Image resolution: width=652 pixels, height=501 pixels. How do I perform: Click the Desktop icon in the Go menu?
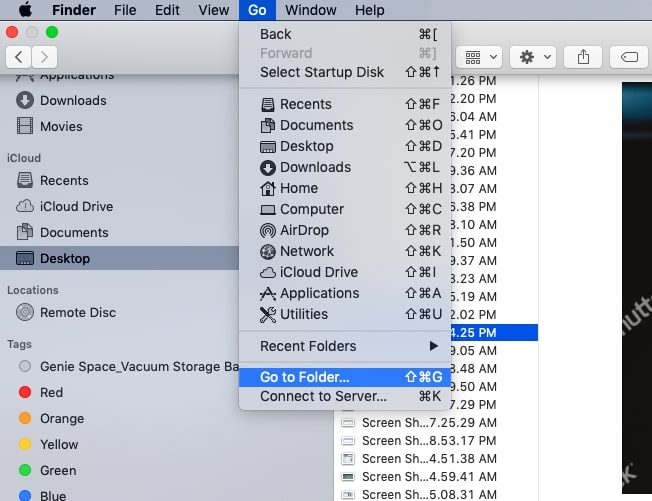[x=267, y=146]
